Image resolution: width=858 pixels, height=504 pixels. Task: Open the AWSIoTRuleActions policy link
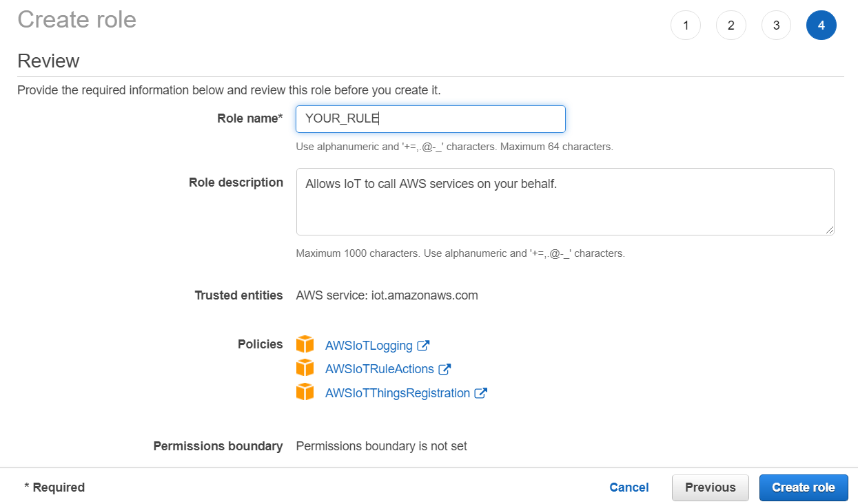(380, 369)
